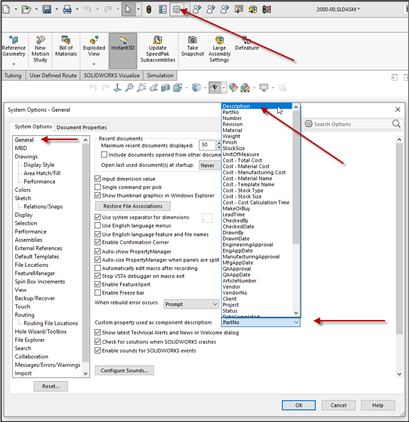Viewport: 409px width, 422px height.
Task: Click the Rebuild traffic light icon
Action: point(149,10)
